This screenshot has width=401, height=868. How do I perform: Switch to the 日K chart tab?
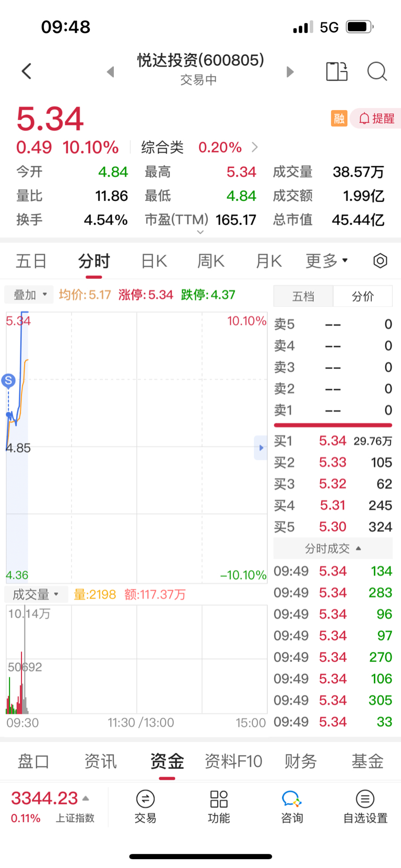(x=154, y=260)
